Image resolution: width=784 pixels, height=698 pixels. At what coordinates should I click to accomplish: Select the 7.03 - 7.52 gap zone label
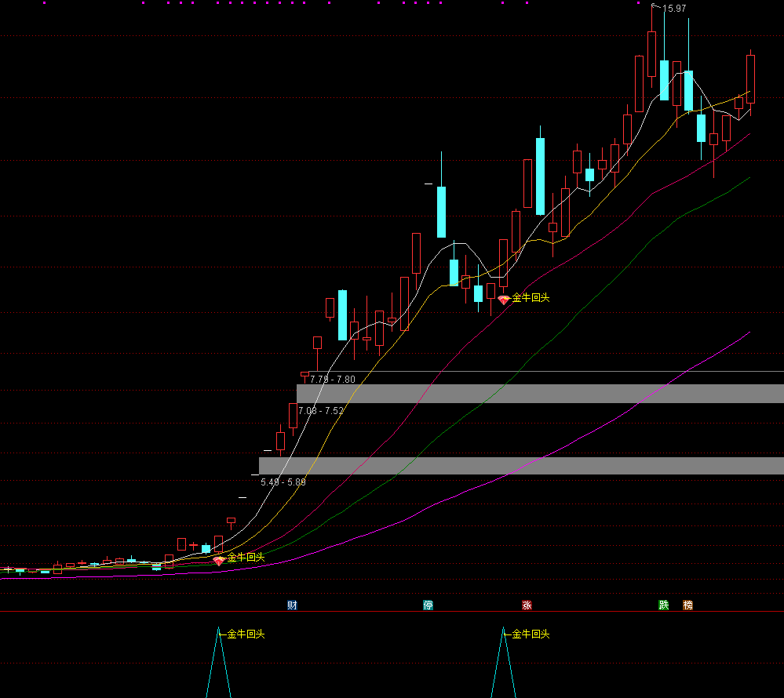point(321,410)
